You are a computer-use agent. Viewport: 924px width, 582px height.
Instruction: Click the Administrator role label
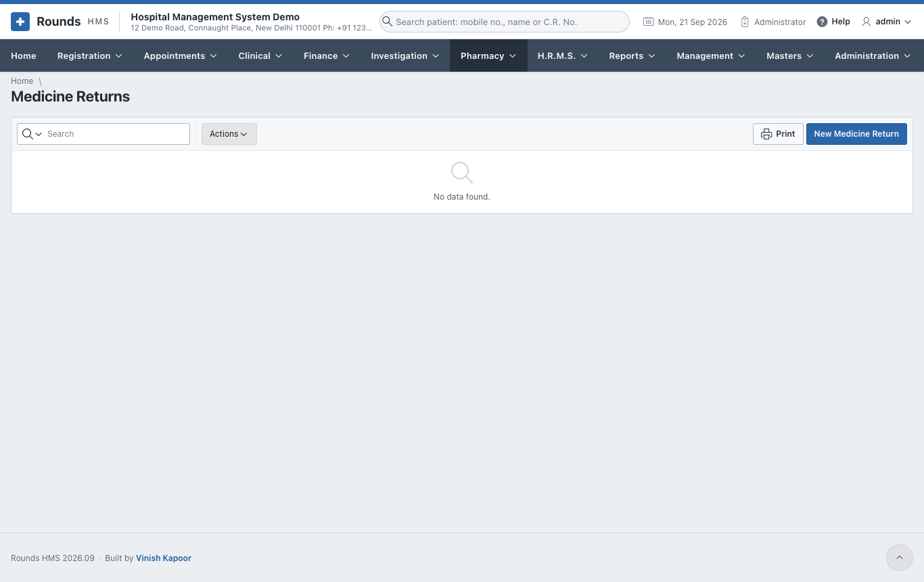(780, 22)
